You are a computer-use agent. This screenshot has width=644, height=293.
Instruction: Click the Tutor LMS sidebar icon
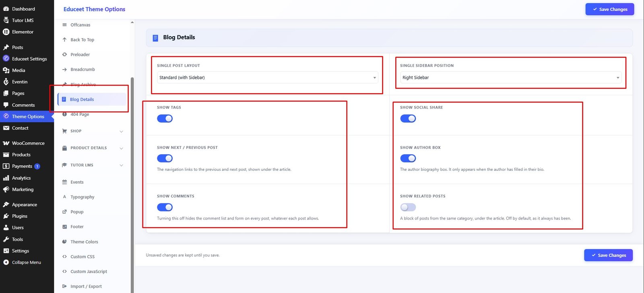click(6, 20)
